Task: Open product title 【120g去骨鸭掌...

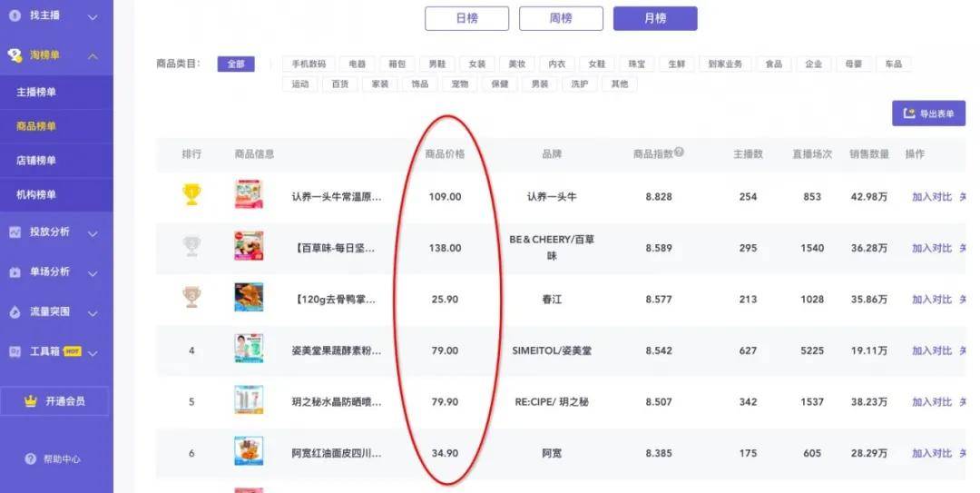Action: 334,299
